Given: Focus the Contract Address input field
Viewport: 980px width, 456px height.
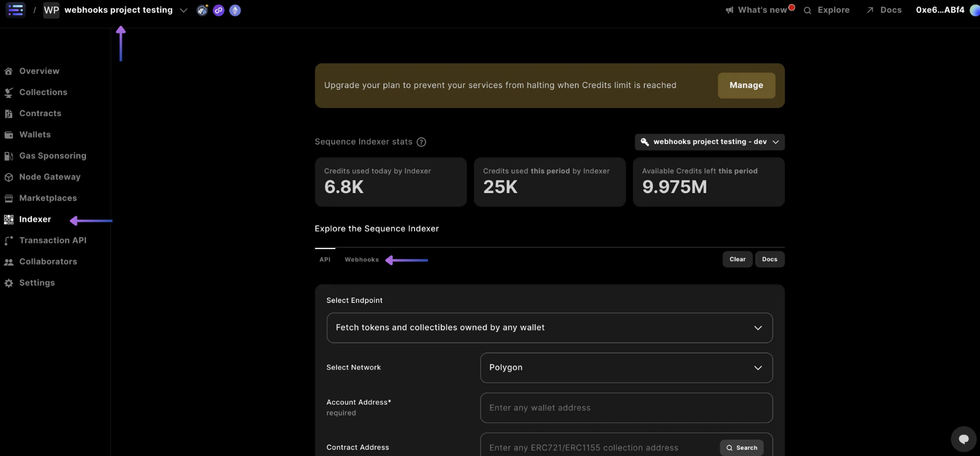Looking at the screenshot, I should pos(601,448).
